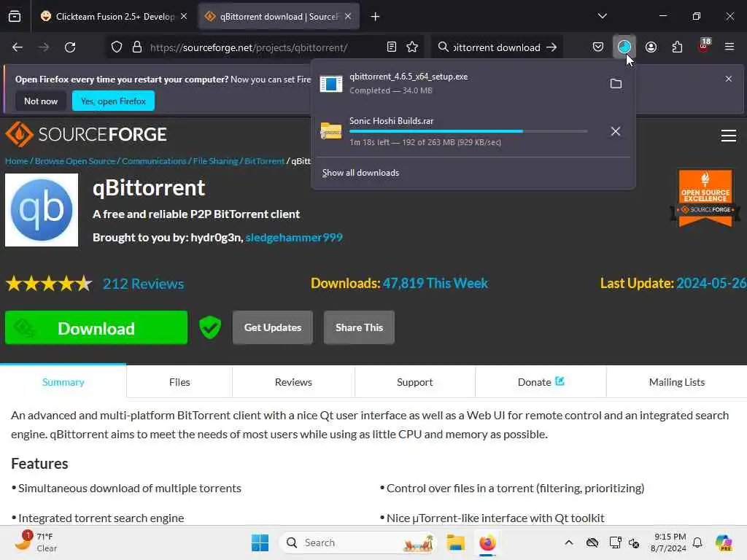747x560 pixels.
Task: Reload the current page
Action: coord(70,47)
